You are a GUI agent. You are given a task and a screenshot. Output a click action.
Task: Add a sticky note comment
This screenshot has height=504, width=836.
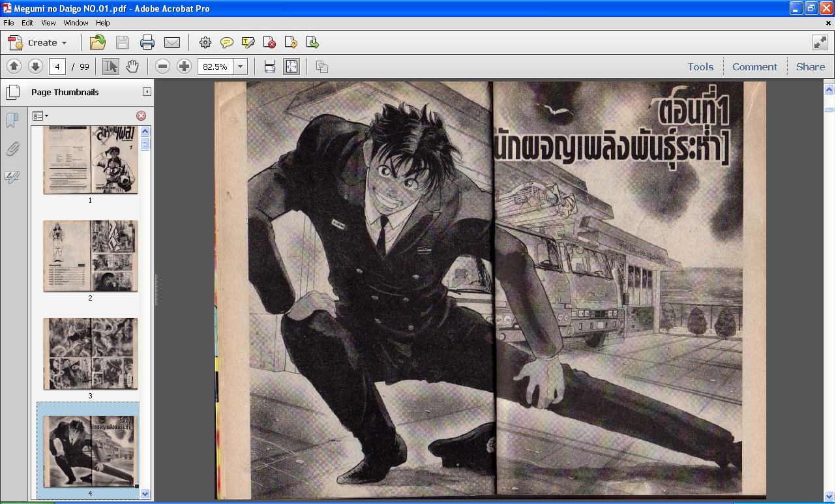[x=226, y=42]
